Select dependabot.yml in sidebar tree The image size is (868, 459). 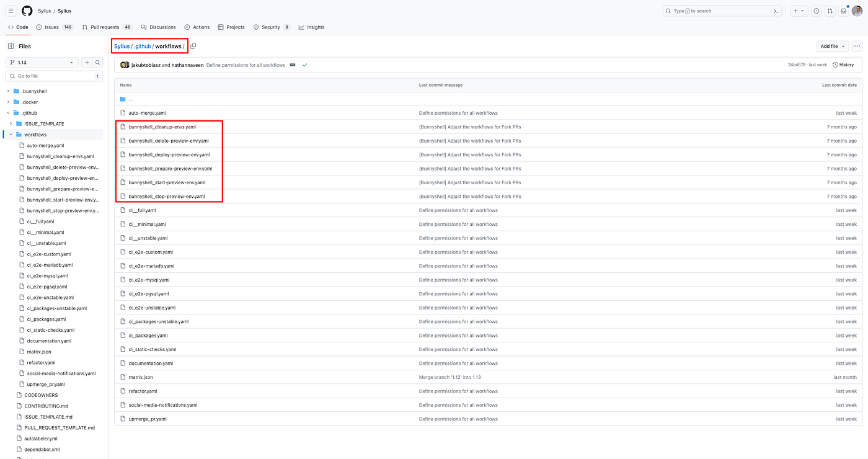pyautogui.click(x=42, y=449)
